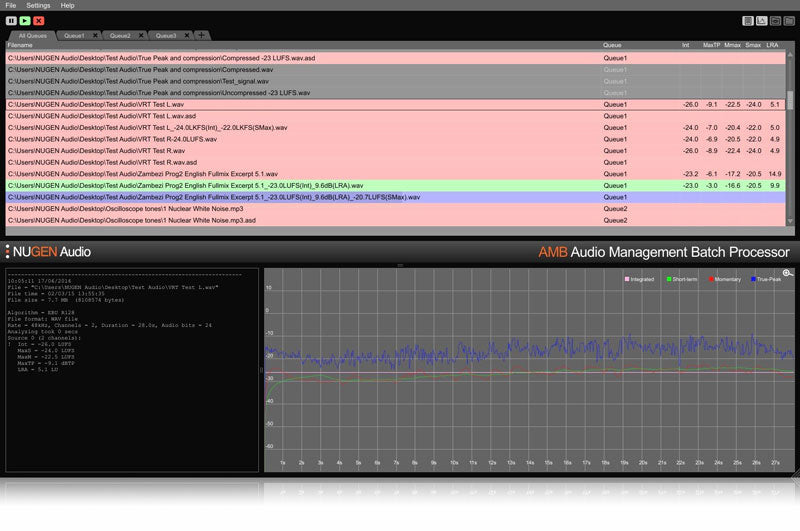Click the file list scrollbar up arrow
Image resolution: width=800 pixels, height=531 pixels.
click(790, 54)
